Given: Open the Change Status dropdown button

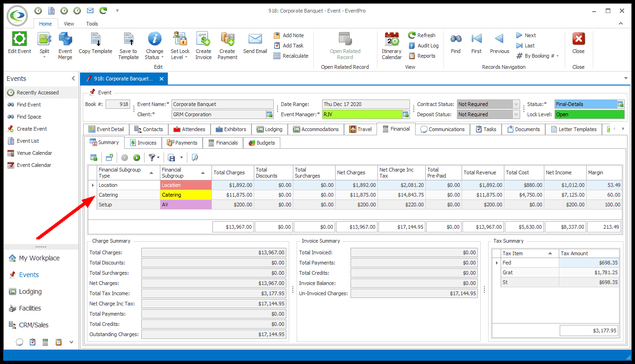Looking at the screenshot, I should 154,46.
